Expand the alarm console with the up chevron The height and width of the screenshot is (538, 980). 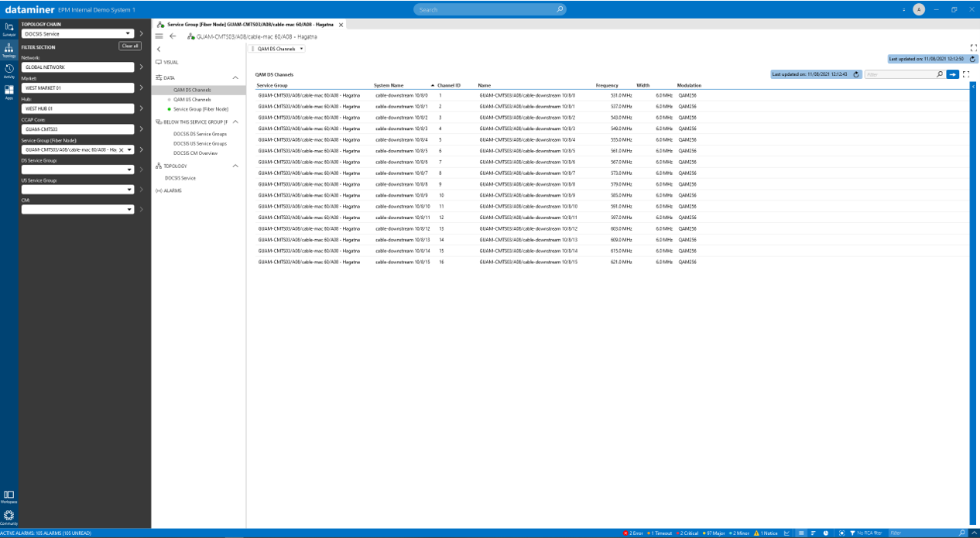tap(974, 533)
